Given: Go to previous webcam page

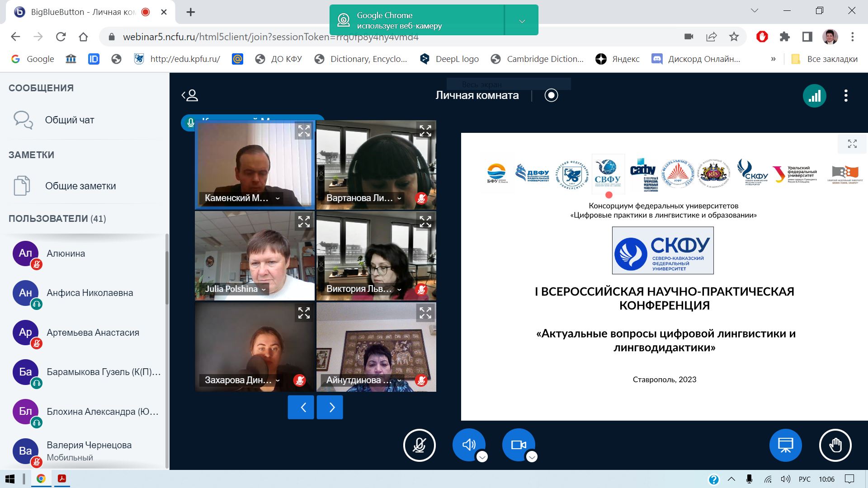Looking at the screenshot, I should pyautogui.click(x=301, y=408).
